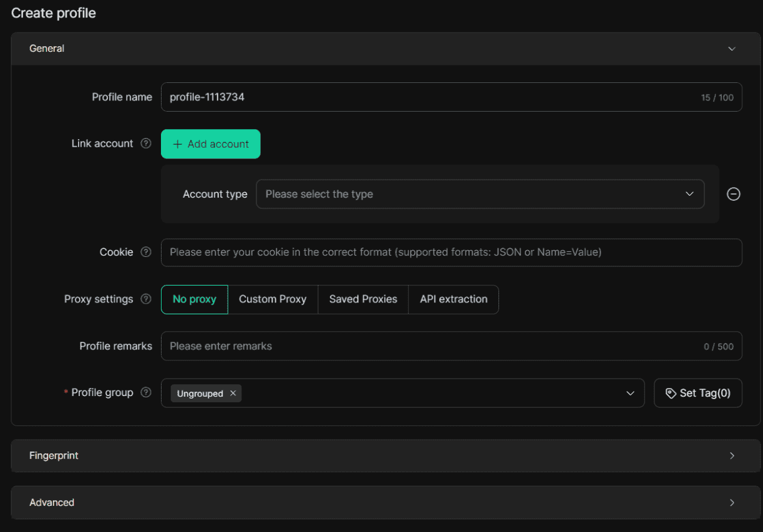Click the tag icon in Set Tag button

[671, 393]
